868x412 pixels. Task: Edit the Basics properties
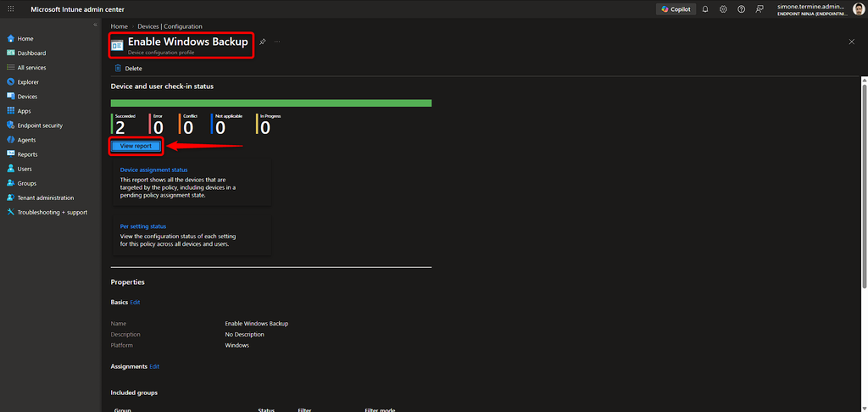[x=135, y=303]
